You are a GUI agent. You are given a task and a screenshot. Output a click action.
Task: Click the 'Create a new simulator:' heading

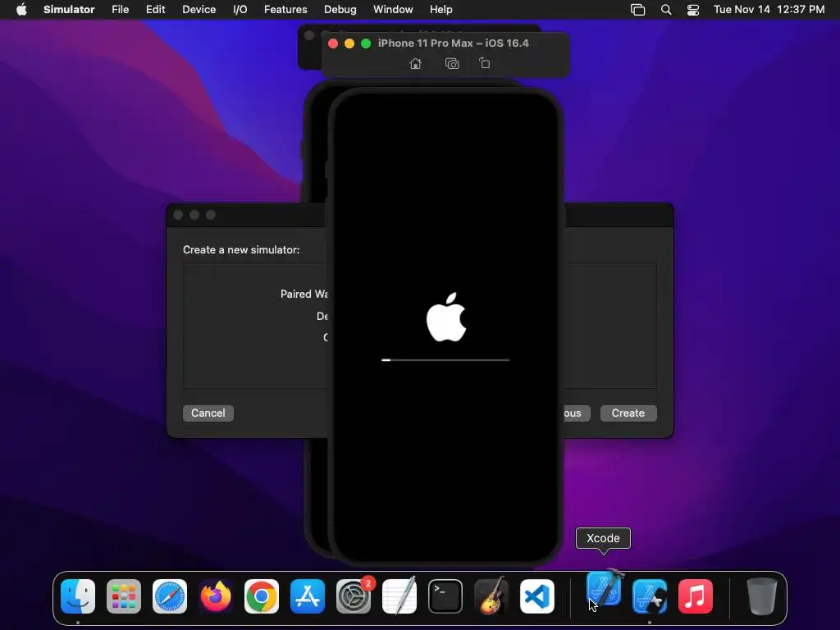point(241,249)
